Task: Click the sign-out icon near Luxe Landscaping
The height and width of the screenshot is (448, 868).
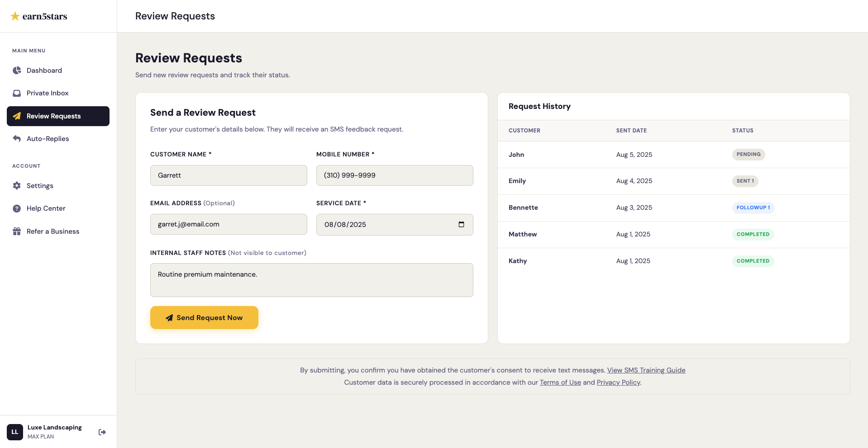Action: 102,432
